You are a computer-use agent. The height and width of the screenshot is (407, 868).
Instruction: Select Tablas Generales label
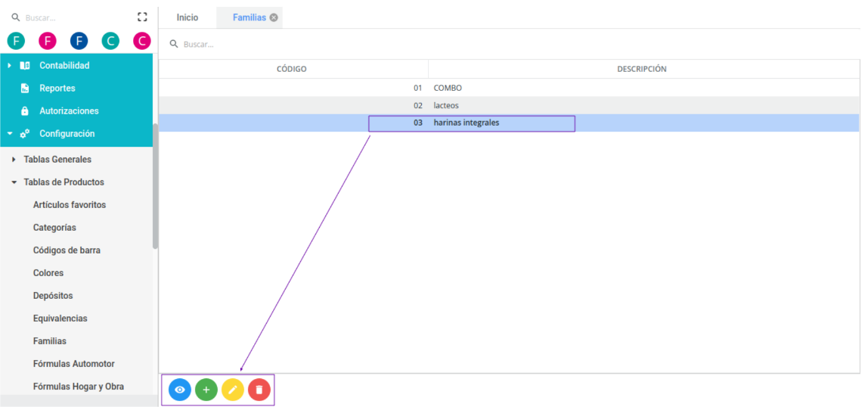pos(57,160)
